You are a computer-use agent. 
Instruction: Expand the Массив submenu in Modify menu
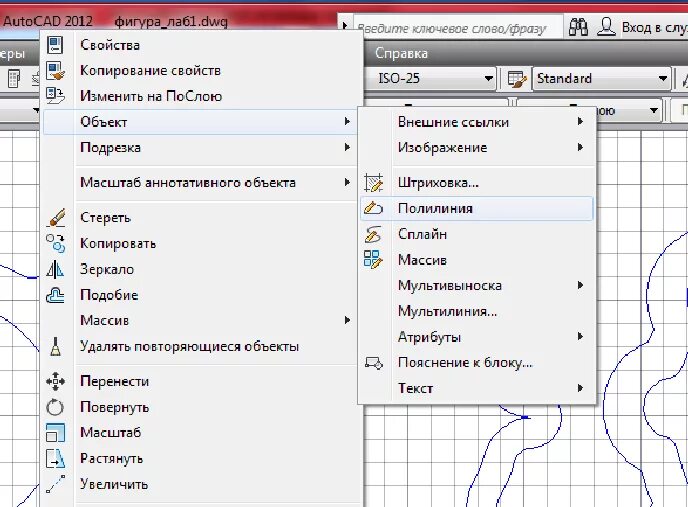(x=347, y=320)
